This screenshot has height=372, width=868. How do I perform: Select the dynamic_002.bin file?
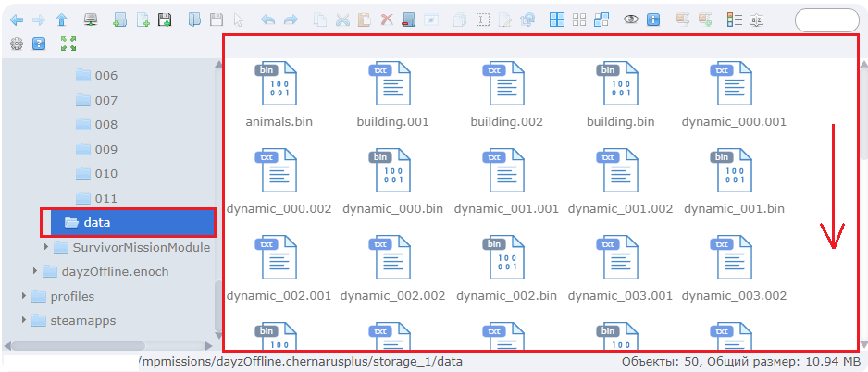click(x=506, y=269)
